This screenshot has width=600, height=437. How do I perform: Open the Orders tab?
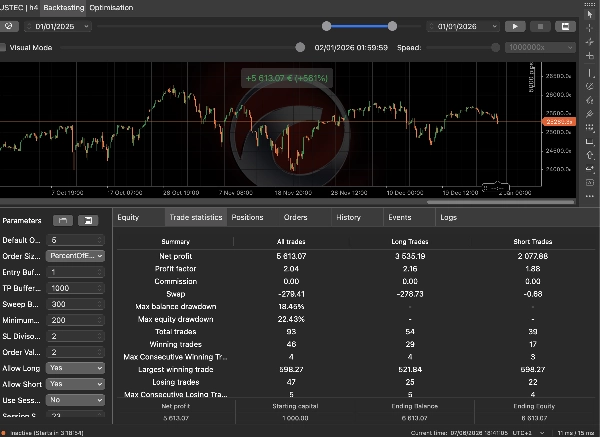[295, 217]
